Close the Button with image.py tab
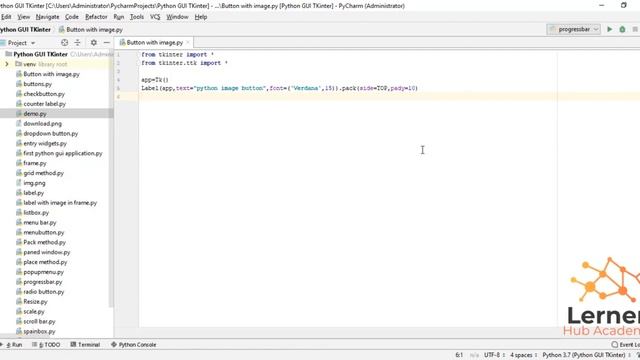The image size is (640, 360). click(188, 42)
